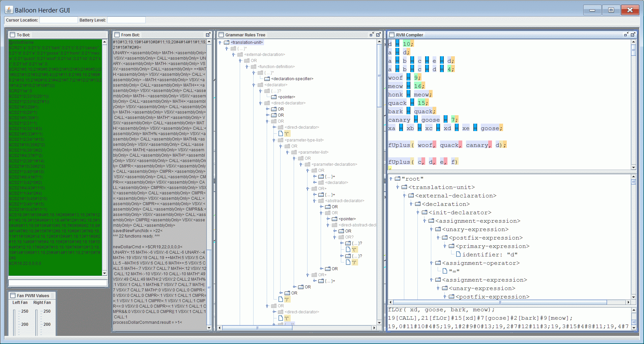Collapse the init-declarator parse tree node
Screen dimensions: 644x344
point(418,212)
